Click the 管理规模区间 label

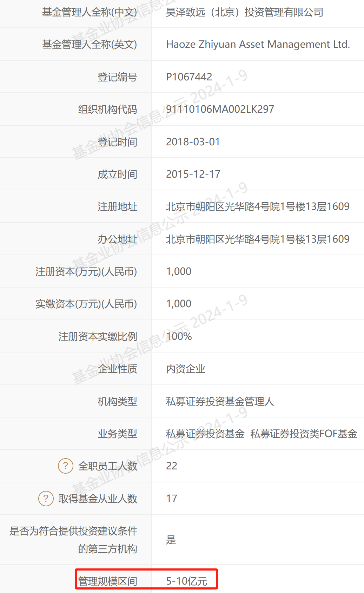107,581
